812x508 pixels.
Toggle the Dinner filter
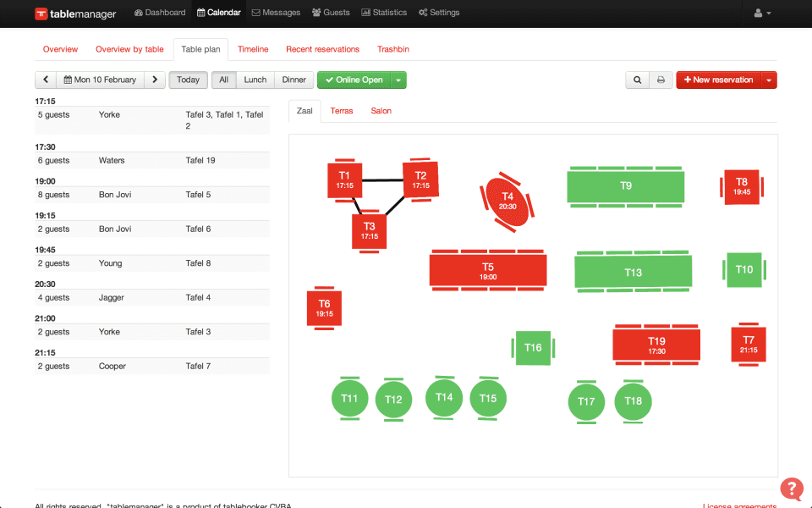coord(294,80)
